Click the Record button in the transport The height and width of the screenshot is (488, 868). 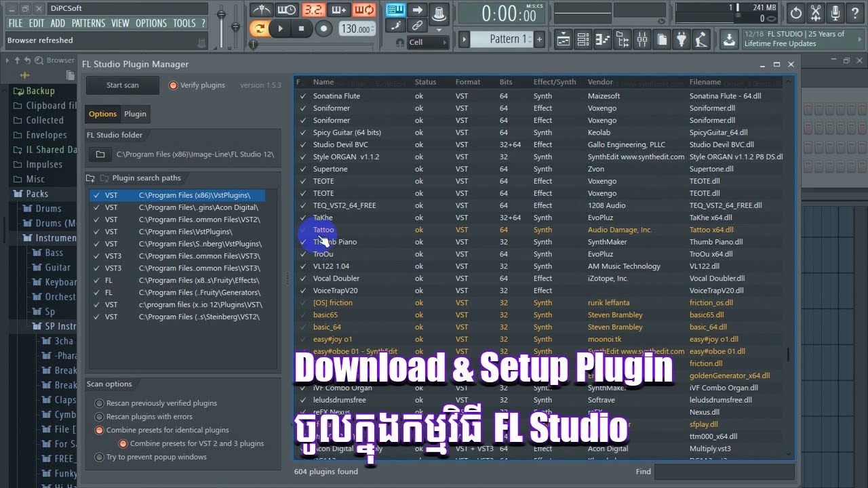[324, 28]
